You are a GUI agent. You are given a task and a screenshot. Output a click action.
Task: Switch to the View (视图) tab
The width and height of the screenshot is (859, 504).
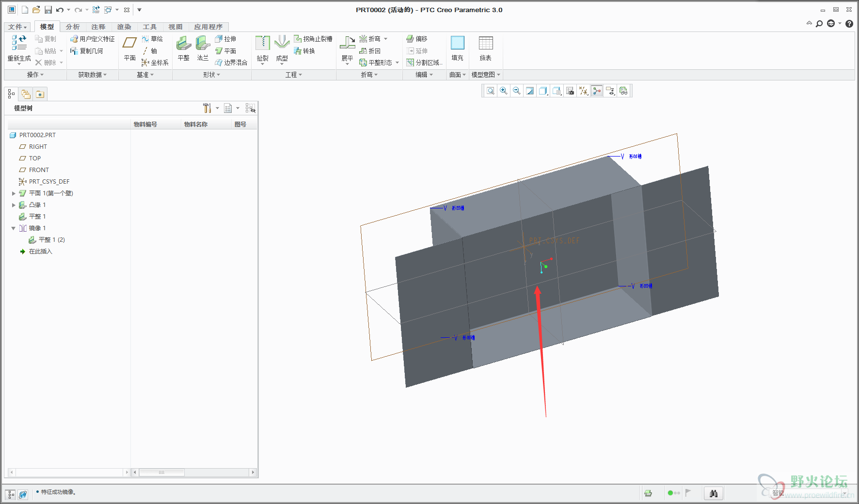pos(175,27)
